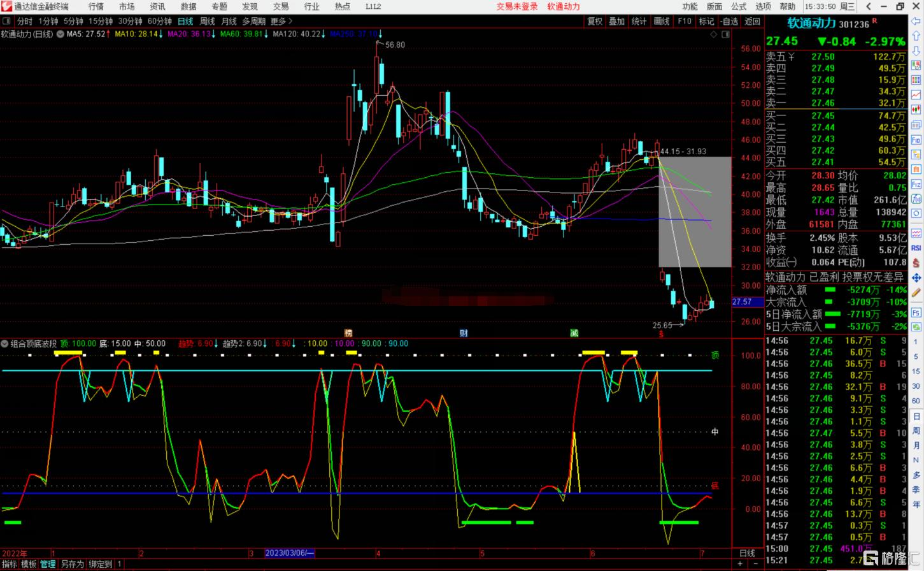Open the 数据 menu
This screenshot has height=571, width=924.
[x=188, y=6]
